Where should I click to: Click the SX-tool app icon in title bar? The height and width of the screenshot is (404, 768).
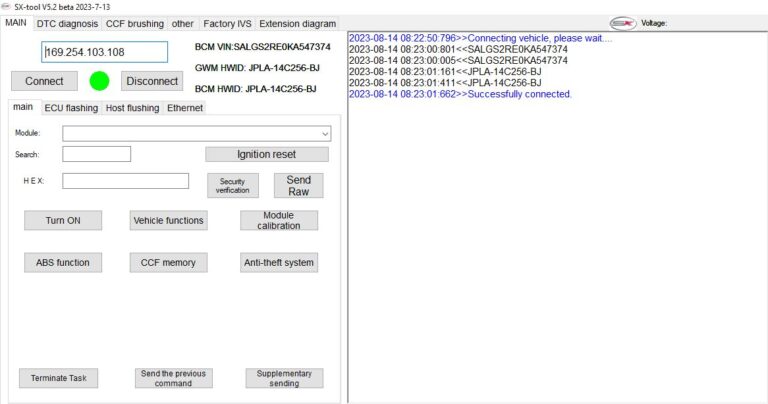point(6,6)
